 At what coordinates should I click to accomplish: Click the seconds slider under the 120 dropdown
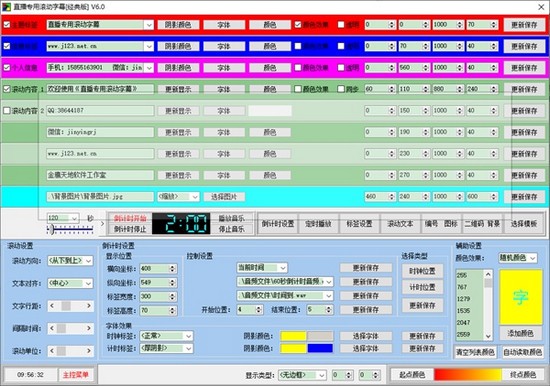pos(70,230)
